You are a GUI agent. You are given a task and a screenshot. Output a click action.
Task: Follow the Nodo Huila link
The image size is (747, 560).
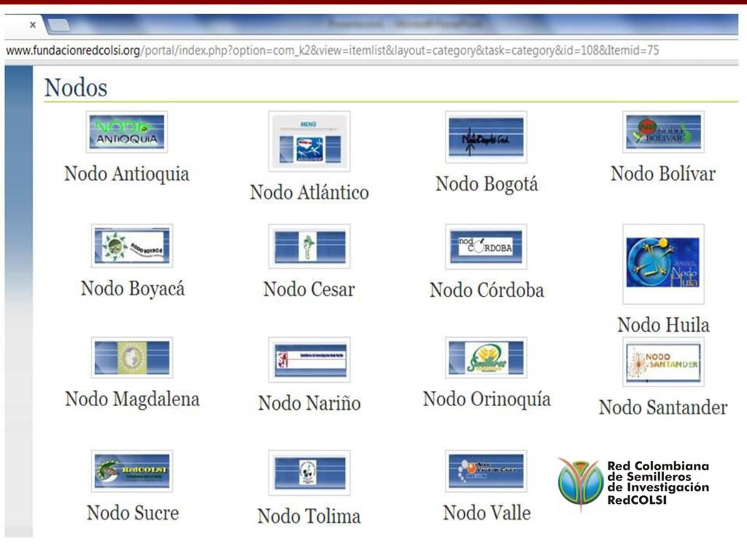click(663, 324)
